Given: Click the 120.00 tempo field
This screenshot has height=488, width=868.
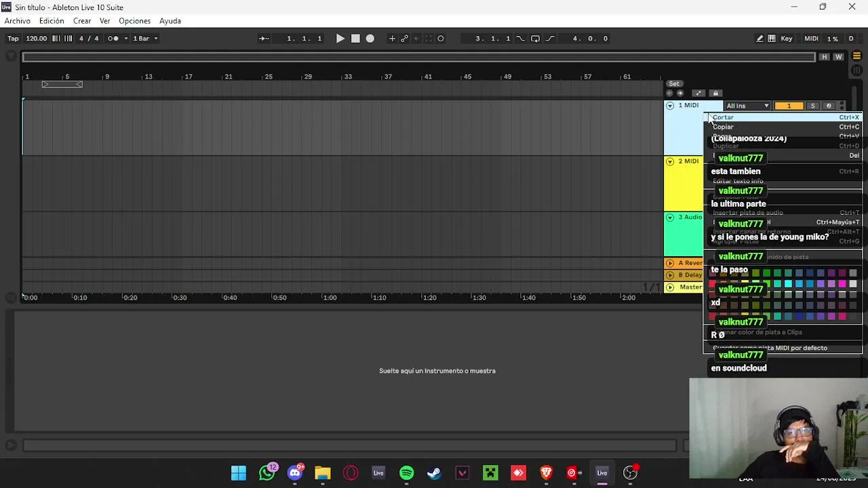Looking at the screenshot, I should point(37,39).
